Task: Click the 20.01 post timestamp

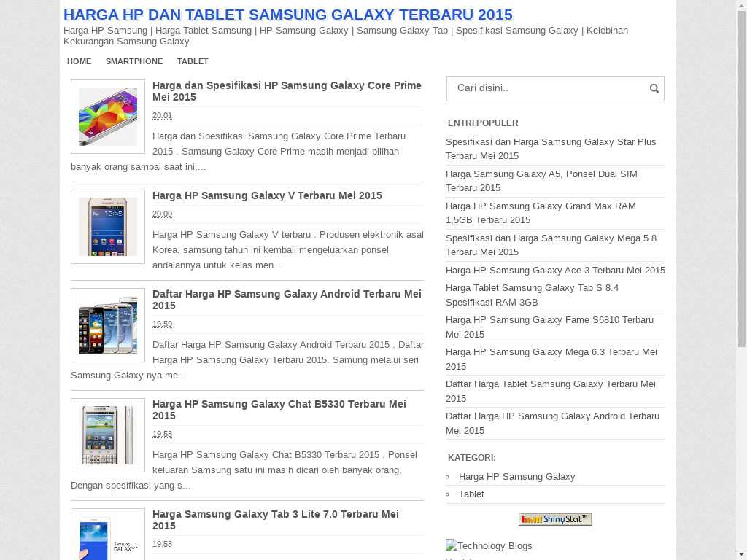Action: pyautogui.click(x=162, y=115)
